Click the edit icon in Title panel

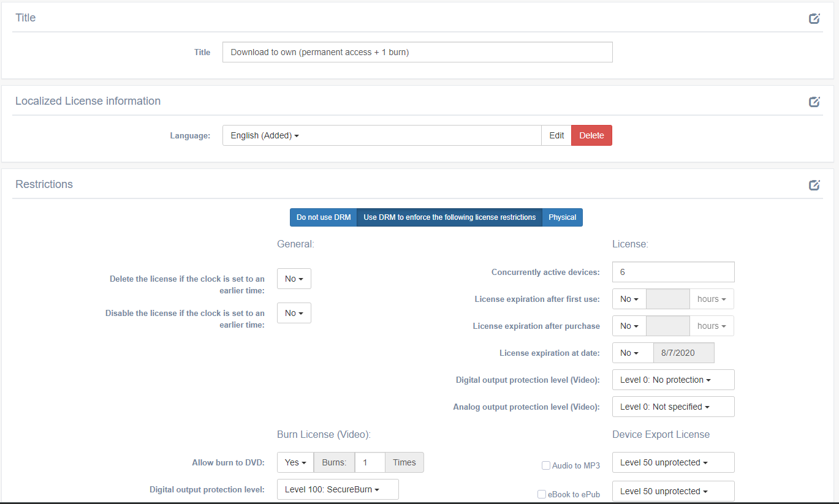coord(814,18)
